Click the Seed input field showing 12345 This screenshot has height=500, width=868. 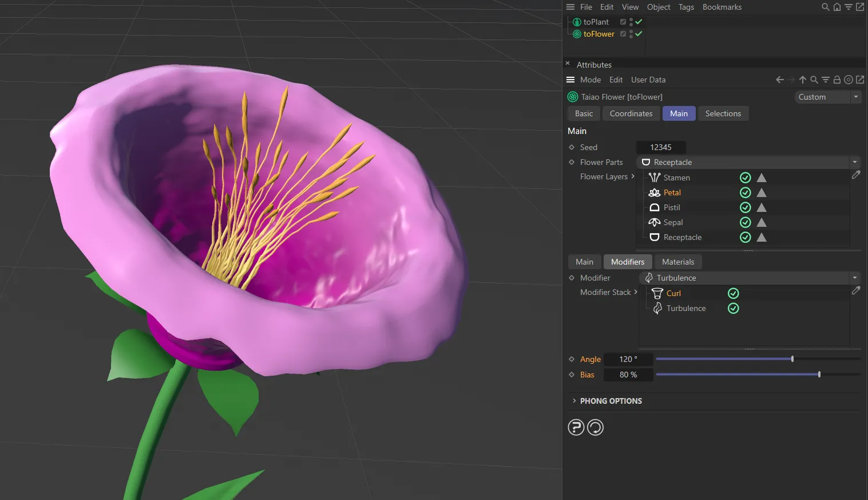tap(661, 147)
